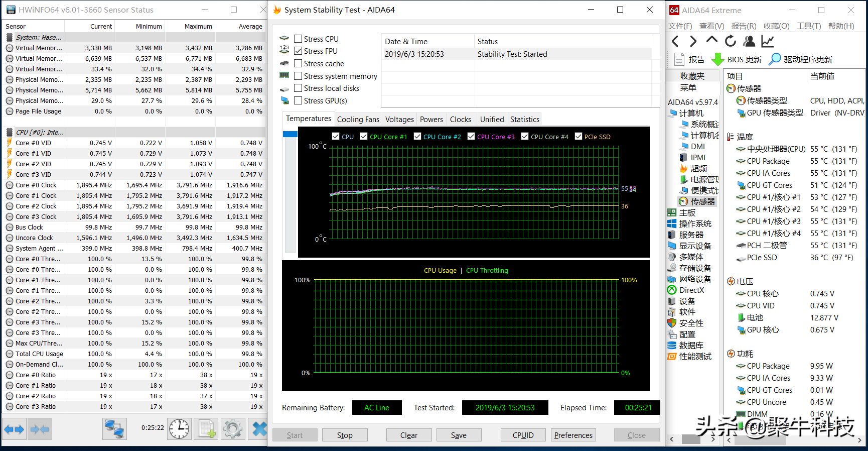The height and width of the screenshot is (451, 868).
Task: Uncheck the Stress FPU checkbox
Action: click(x=298, y=51)
